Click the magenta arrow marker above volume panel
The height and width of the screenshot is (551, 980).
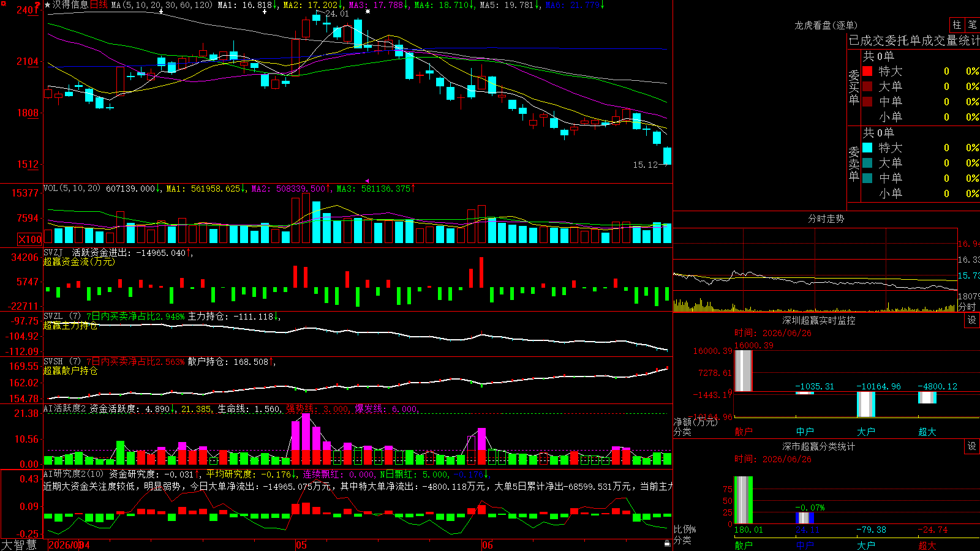click(367, 181)
